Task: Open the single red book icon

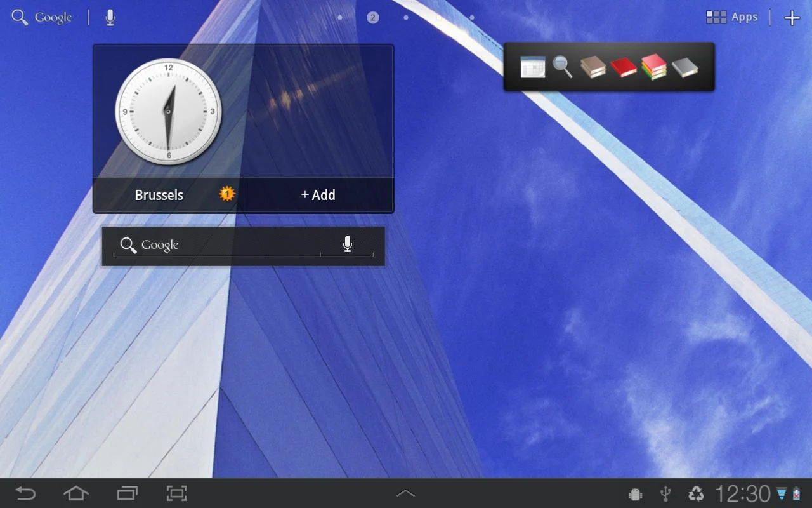Action: pos(624,67)
